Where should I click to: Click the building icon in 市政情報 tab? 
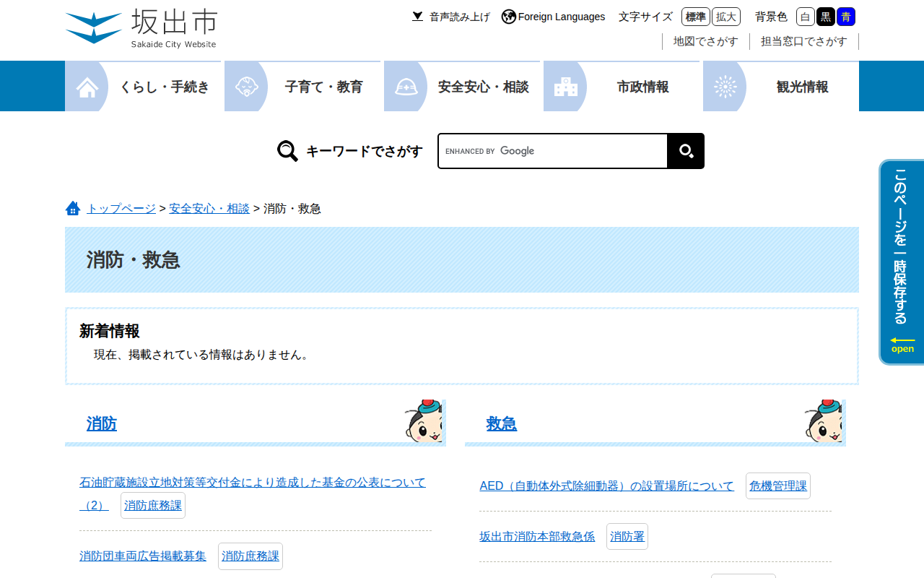coord(566,87)
